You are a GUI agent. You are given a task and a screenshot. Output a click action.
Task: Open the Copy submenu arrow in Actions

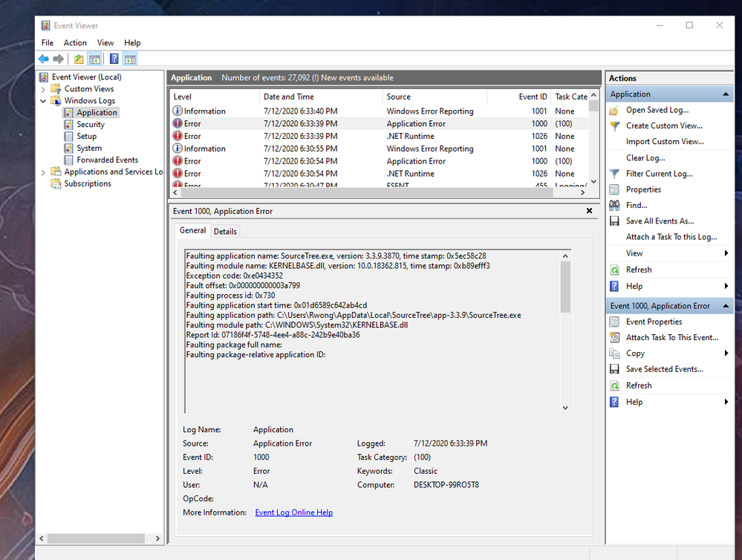coord(726,353)
